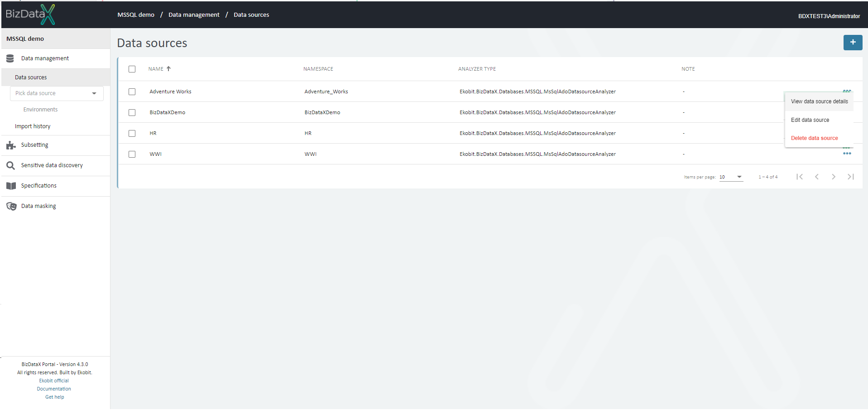
Task: Click the Adventure Works name cell
Action: coord(170,92)
